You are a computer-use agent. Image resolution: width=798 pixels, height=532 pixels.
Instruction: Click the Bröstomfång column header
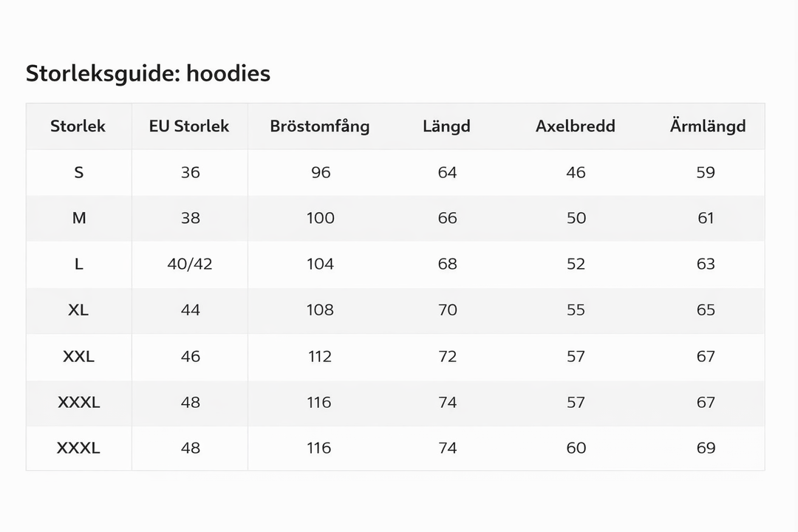(320, 126)
